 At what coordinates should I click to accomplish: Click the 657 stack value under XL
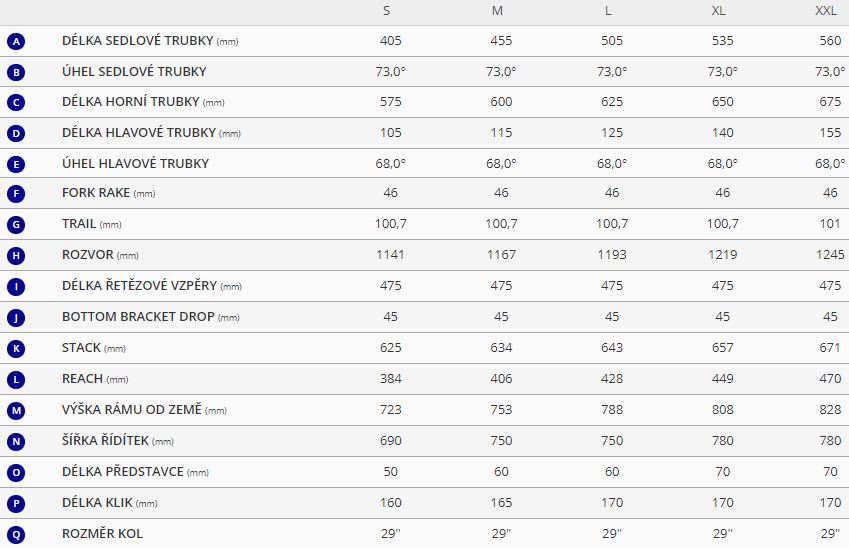point(722,348)
